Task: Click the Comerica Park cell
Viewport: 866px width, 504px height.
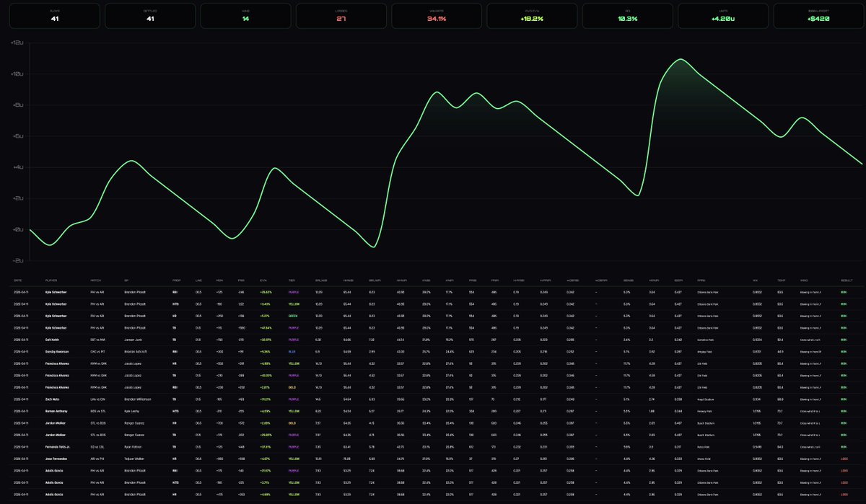Action: click(x=705, y=339)
